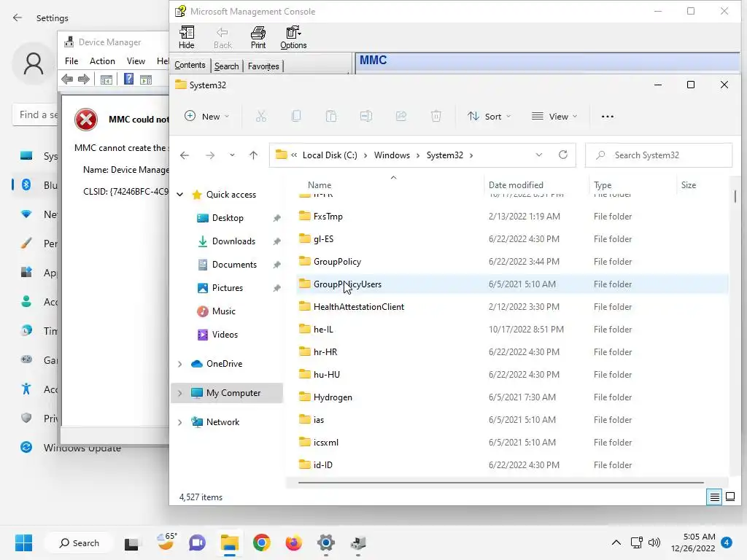Open the Sort dropdown menu
747x560 pixels.
pyautogui.click(x=489, y=116)
